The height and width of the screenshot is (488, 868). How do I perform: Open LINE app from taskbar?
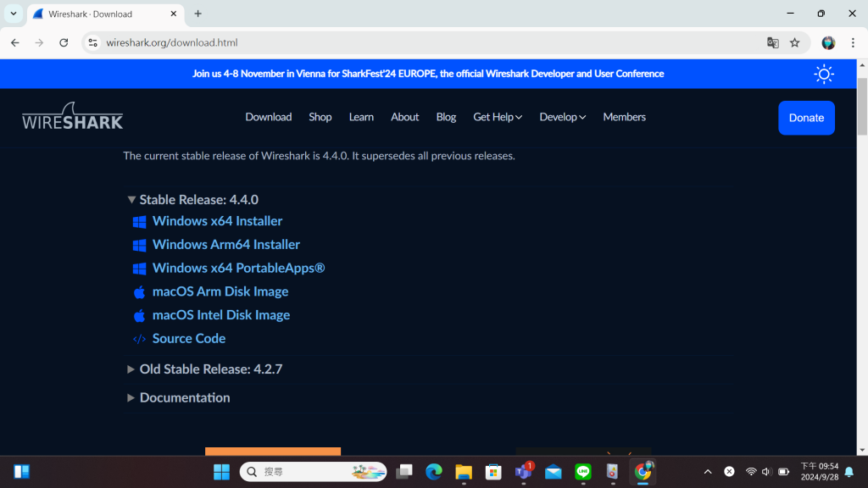[x=583, y=472]
